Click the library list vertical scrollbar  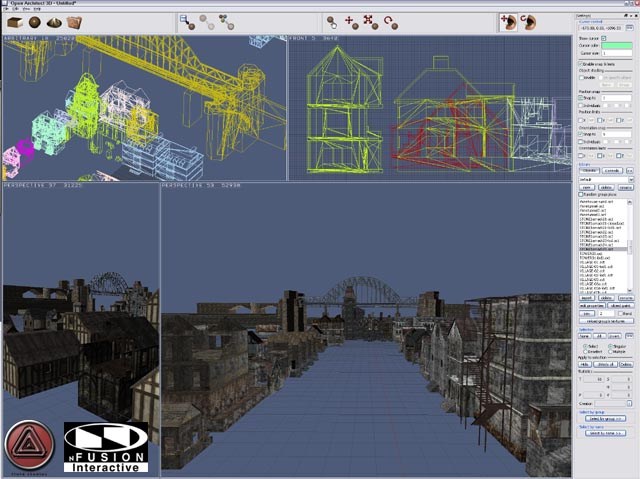click(631, 246)
